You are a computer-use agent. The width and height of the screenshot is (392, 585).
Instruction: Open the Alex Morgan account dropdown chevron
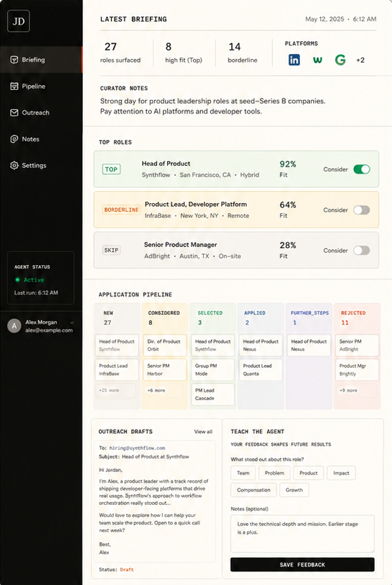[72, 322]
